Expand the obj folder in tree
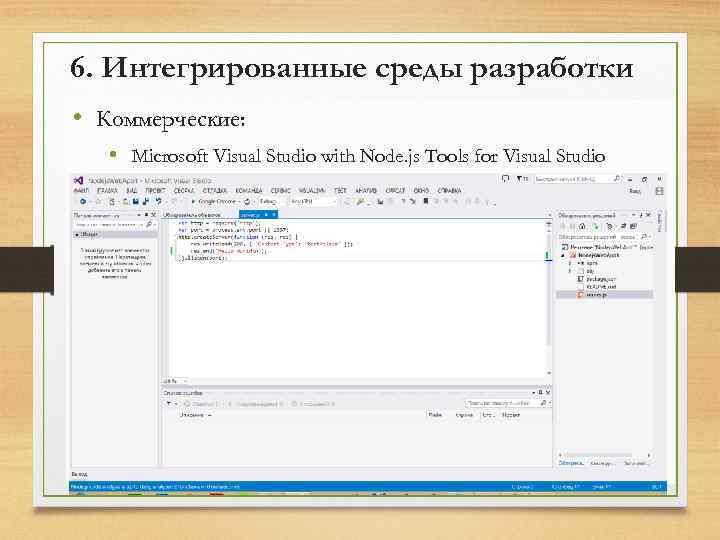The image size is (720, 540). coord(570,271)
